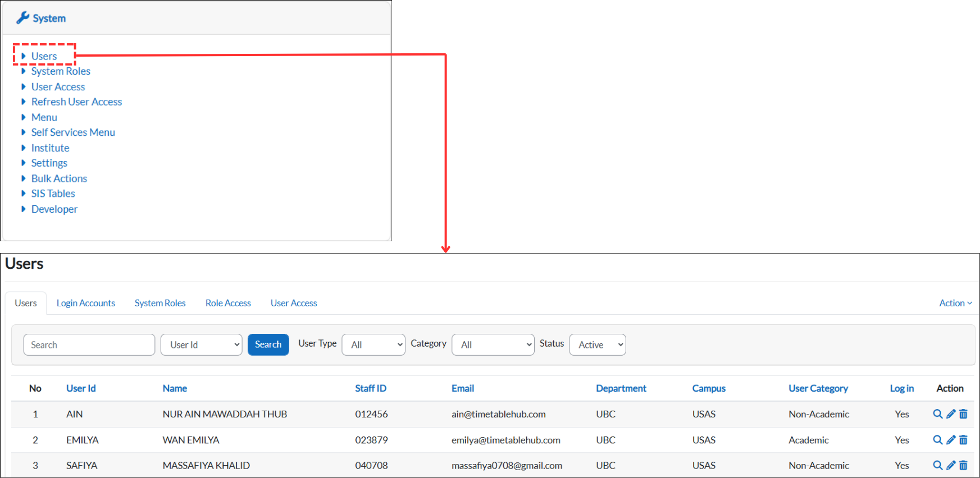View details for user AIN
980x478 pixels.
pyautogui.click(x=937, y=414)
